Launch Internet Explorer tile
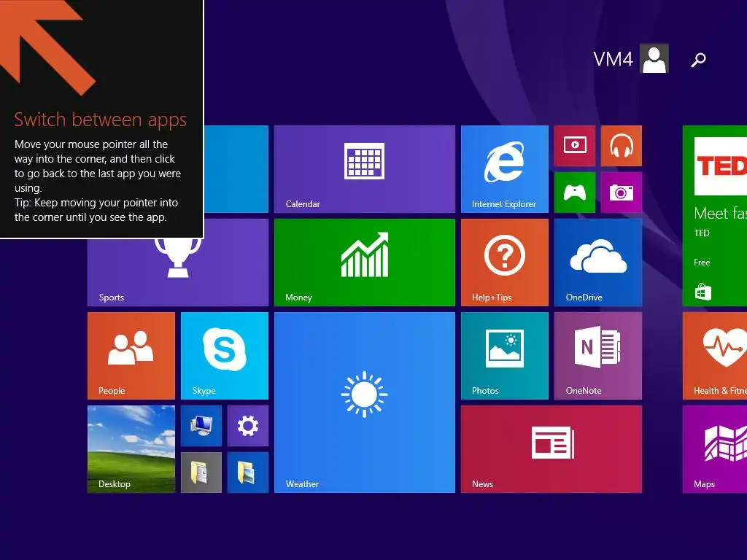The image size is (747, 560). pos(505,169)
